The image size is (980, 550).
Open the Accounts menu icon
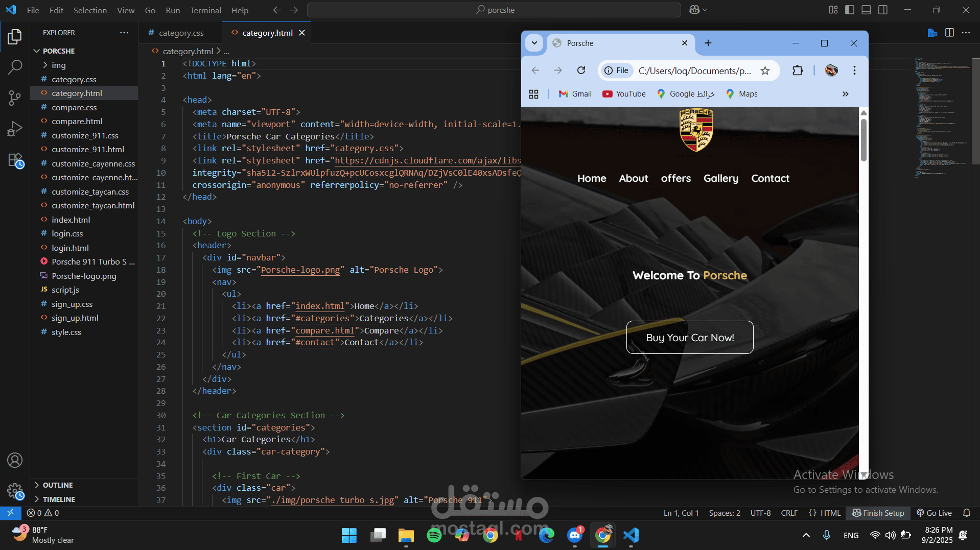[15, 460]
